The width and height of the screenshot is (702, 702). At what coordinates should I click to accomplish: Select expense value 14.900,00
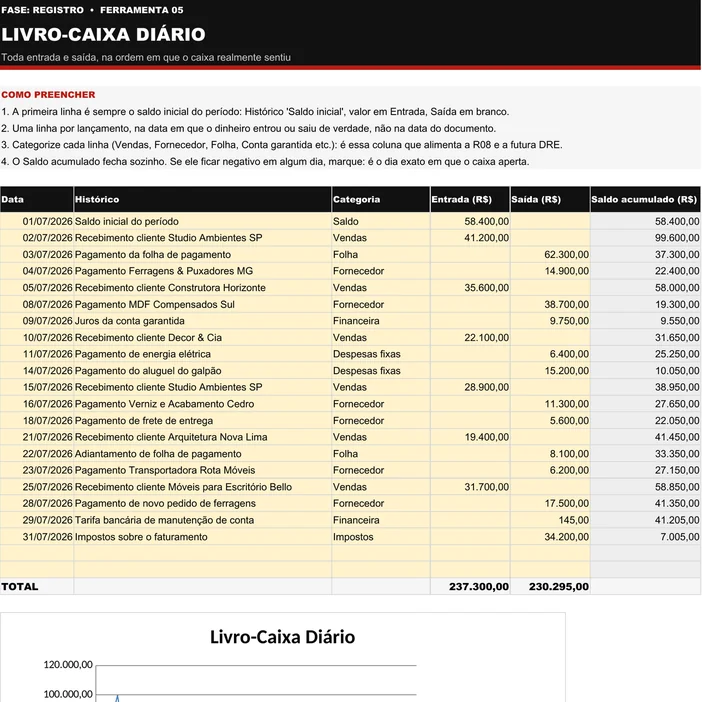(x=550, y=271)
